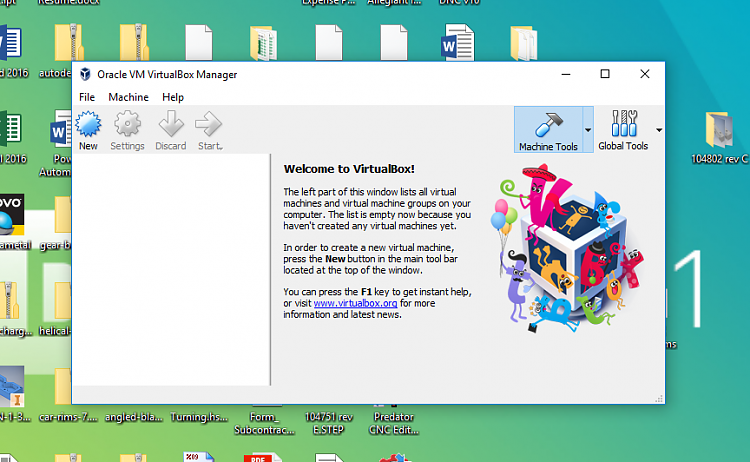This screenshot has width=750, height=462.
Task: Expand the Machine Tools dropdown arrow
Action: pos(588,130)
